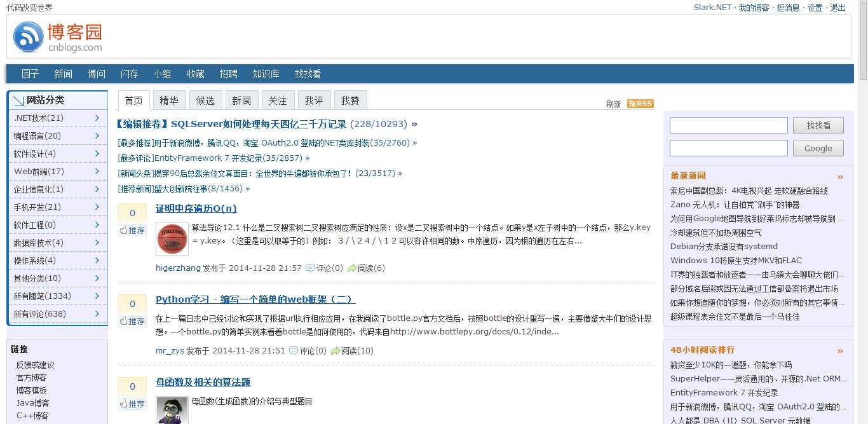
Task: Click the basketball avatar thumbnail
Action: coord(172,240)
